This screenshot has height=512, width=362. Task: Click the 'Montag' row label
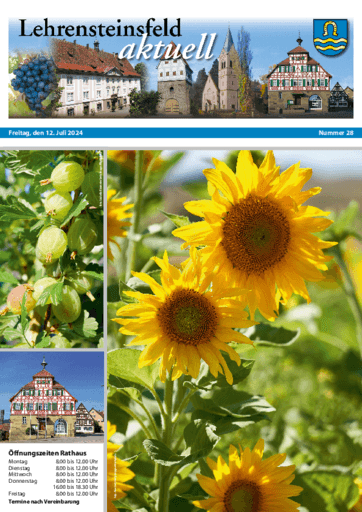(18, 462)
